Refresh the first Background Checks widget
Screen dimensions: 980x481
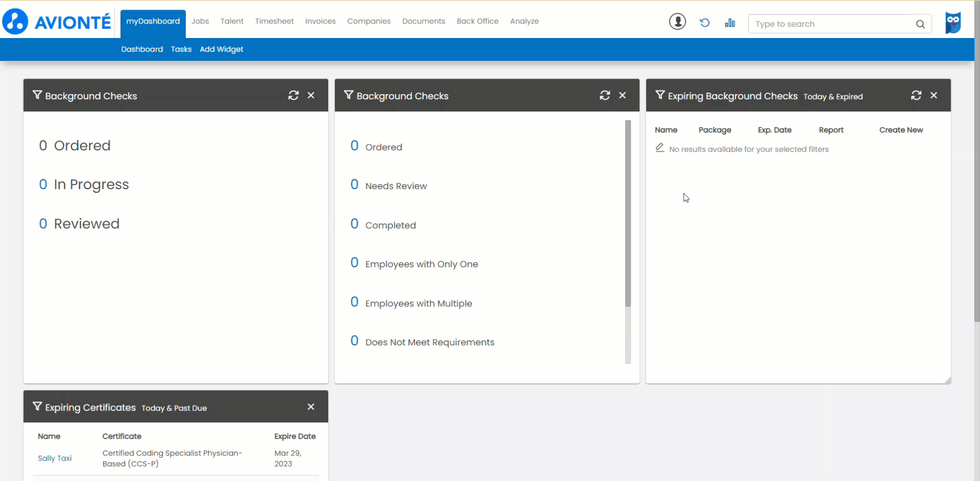click(x=293, y=96)
